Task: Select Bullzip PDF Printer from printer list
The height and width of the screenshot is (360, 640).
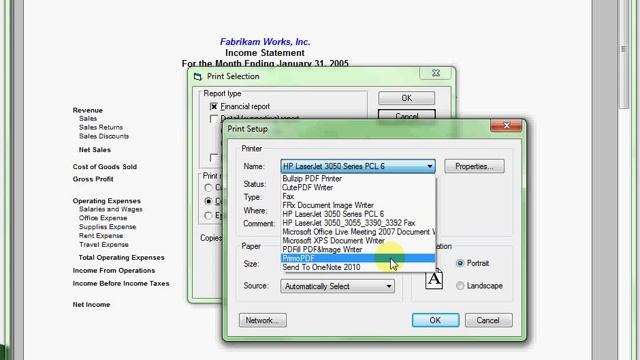Action: [358, 179]
